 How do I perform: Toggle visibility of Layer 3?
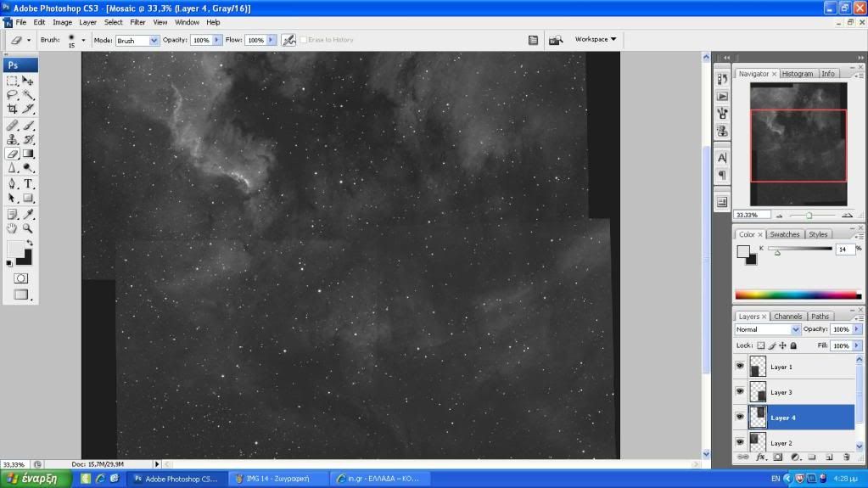tap(741, 392)
